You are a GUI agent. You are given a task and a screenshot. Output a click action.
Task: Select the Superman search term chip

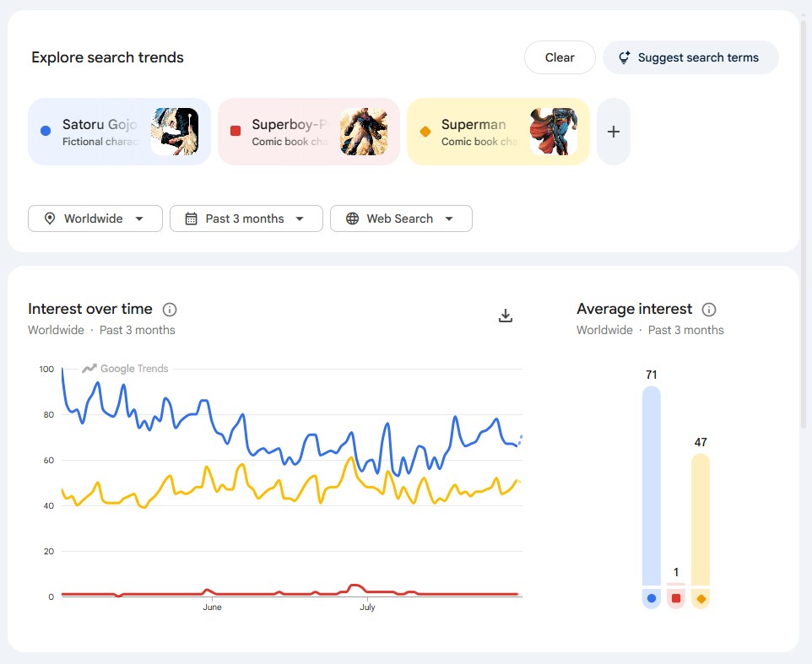(x=498, y=132)
